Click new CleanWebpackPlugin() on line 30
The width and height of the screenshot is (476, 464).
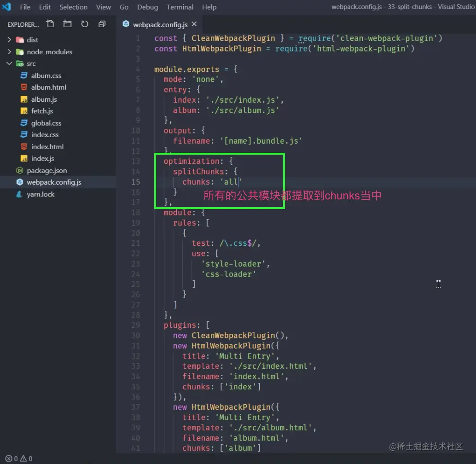click(229, 335)
